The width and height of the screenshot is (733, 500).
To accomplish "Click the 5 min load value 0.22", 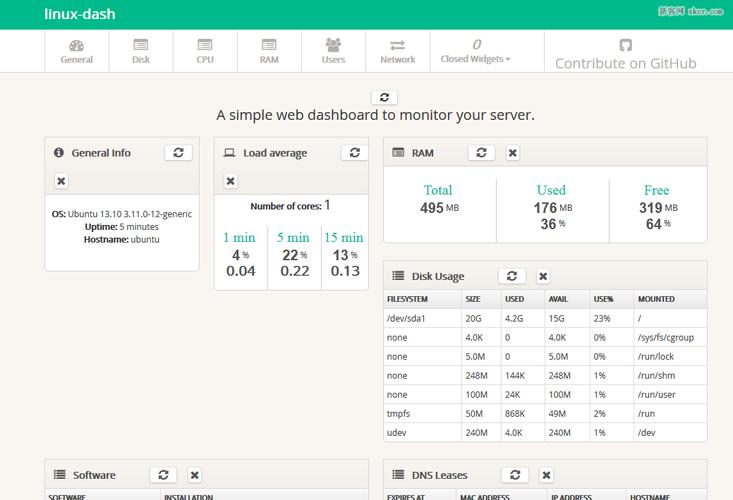I will (x=295, y=271).
